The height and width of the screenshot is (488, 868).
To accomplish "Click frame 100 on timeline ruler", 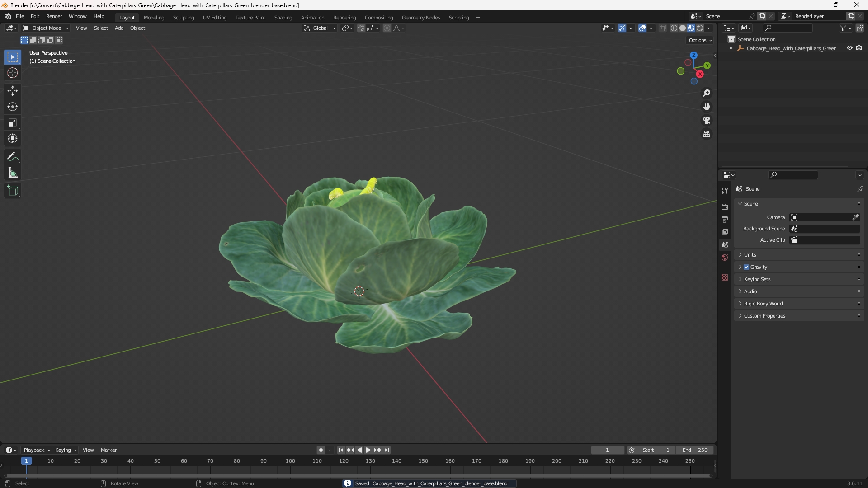I will point(290,461).
